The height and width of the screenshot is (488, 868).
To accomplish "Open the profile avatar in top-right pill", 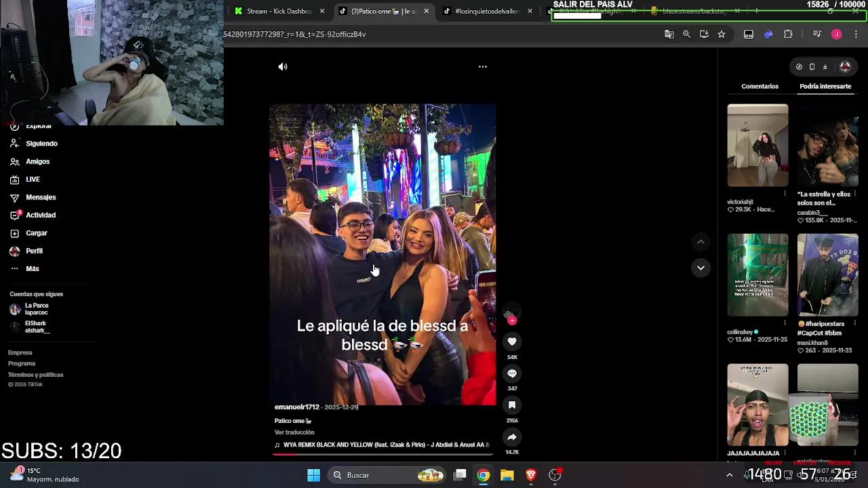I will [845, 66].
